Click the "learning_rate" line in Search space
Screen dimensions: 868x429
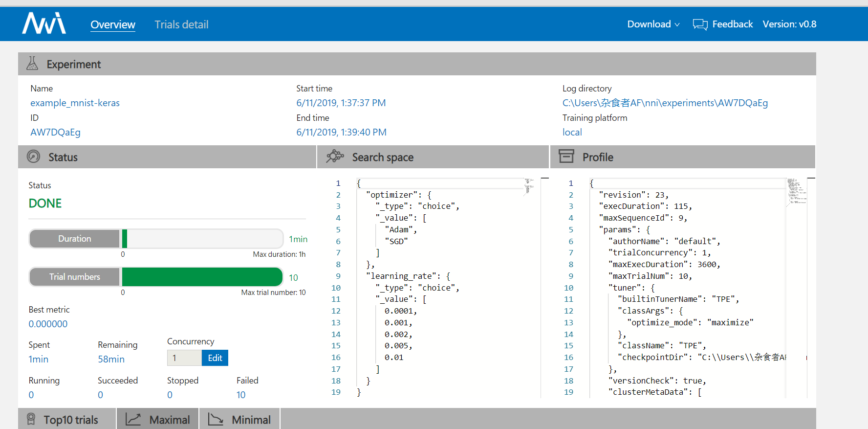[408, 276]
